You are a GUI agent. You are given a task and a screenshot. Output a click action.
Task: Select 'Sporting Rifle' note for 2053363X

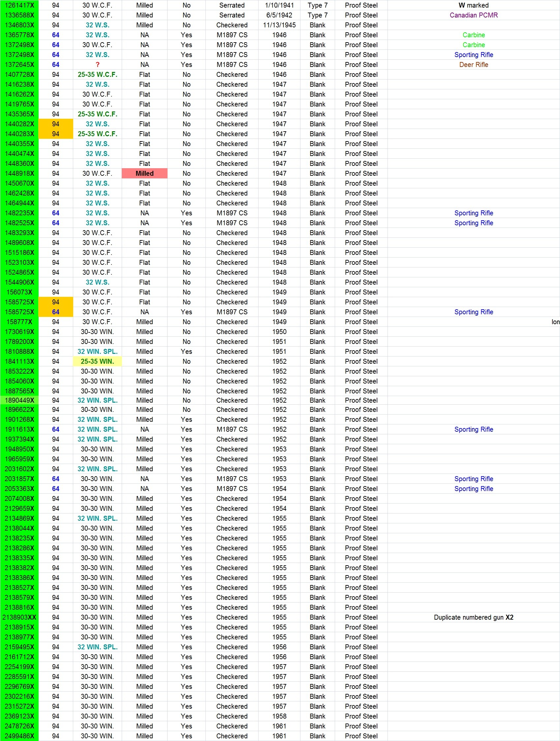[x=474, y=489]
